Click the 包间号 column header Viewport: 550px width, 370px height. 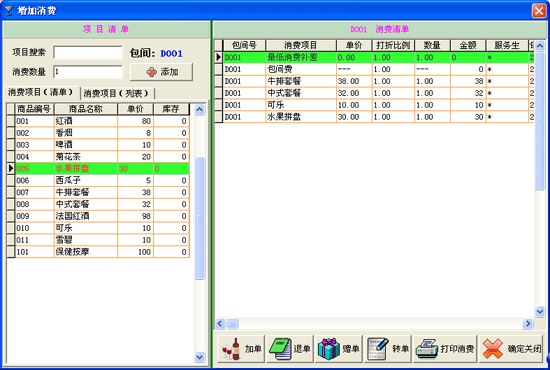[x=244, y=45]
